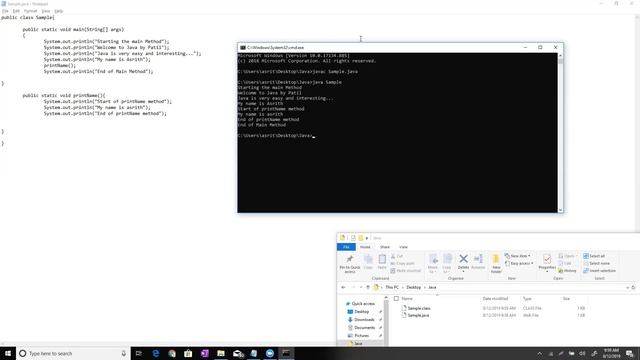Viewport: 640px width, 360px height.
Task: Expand the Easy access dropdown
Action: [x=532, y=263]
